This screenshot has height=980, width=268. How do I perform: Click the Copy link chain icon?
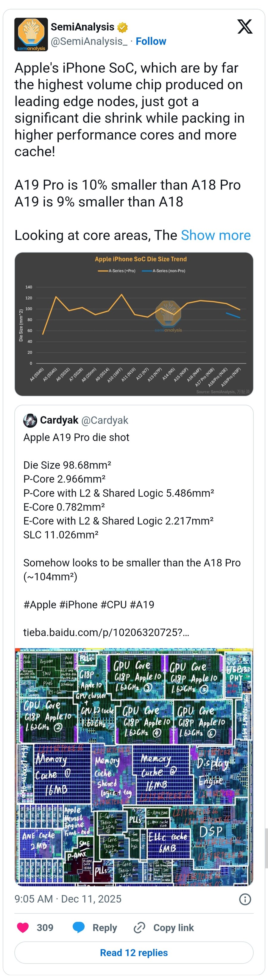click(140, 928)
